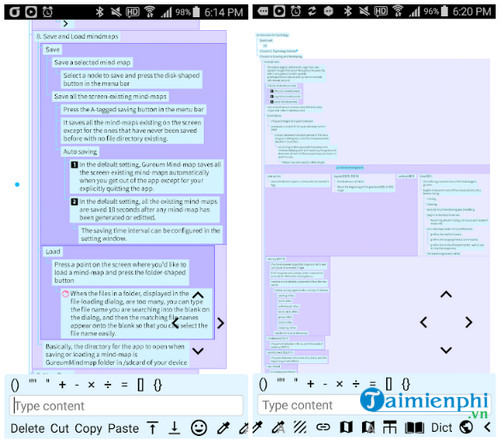The height and width of the screenshot is (443, 500).
Task: Insert plus sign in right screenshot
Action: 311,384
